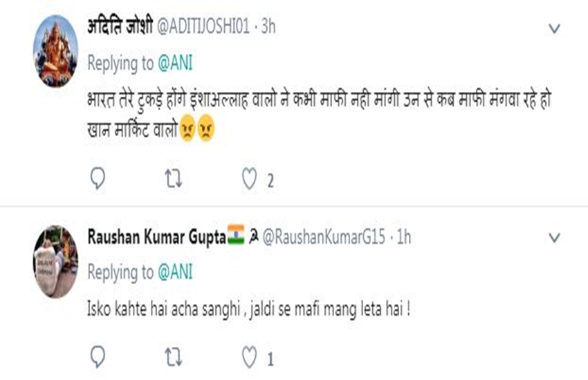Click @ANI in the first tweet's reply line
Screen dimensions: 588x380
pyautogui.click(x=176, y=64)
